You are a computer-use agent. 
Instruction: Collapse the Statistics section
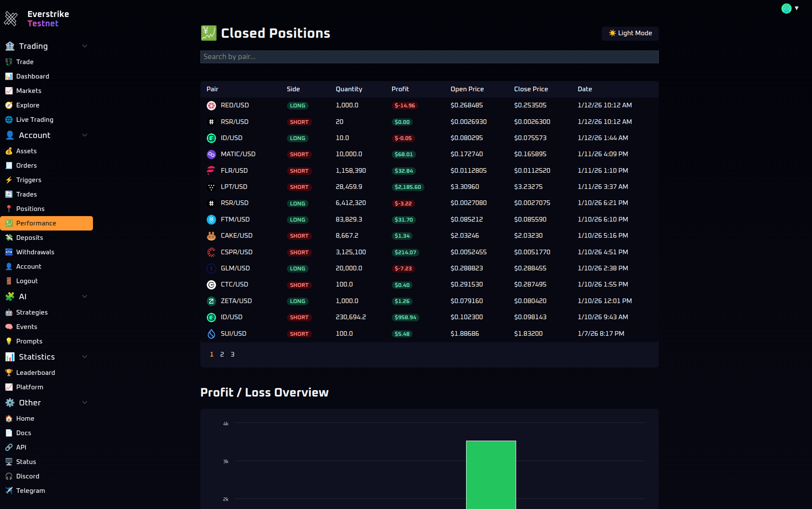coord(84,357)
